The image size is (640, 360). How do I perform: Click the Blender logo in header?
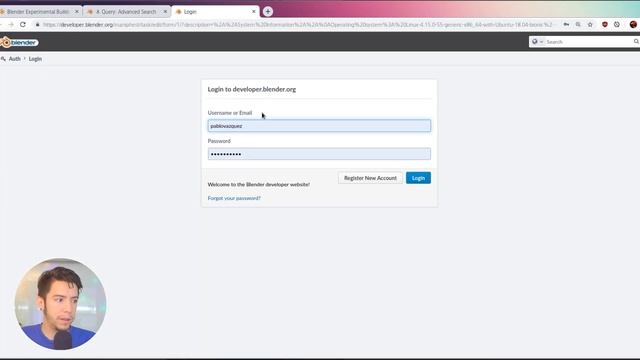pyautogui.click(x=19, y=42)
